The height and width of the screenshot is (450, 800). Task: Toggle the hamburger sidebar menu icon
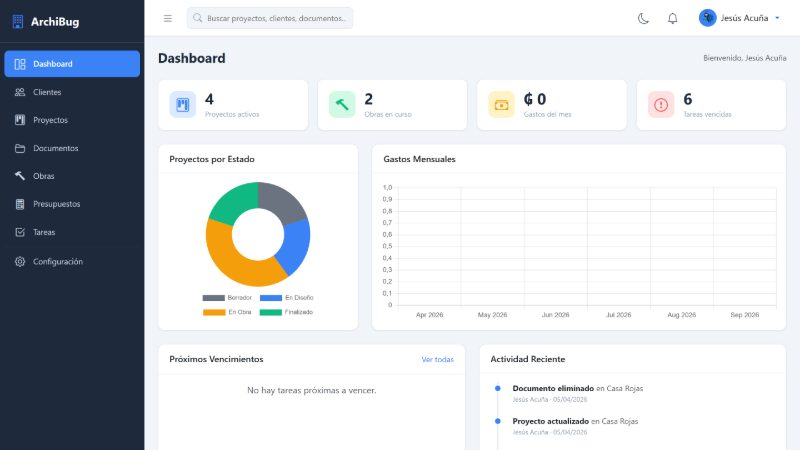click(x=168, y=18)
